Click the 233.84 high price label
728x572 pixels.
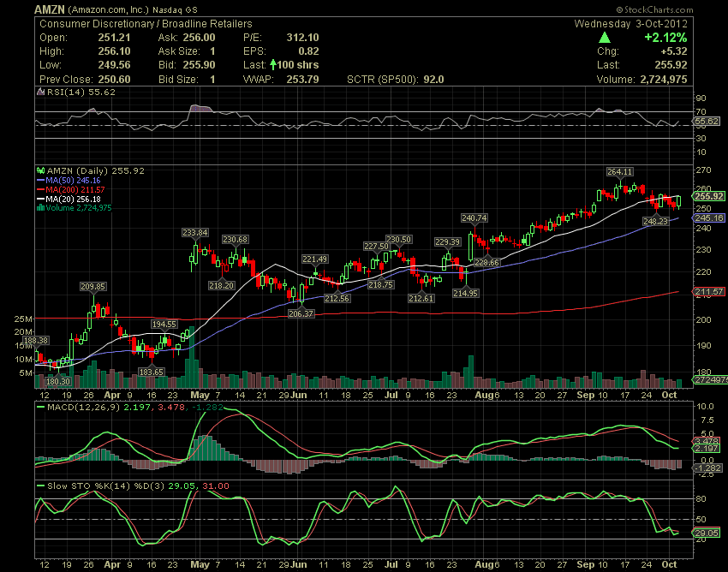pyautogui.click(x=195, y=233)
